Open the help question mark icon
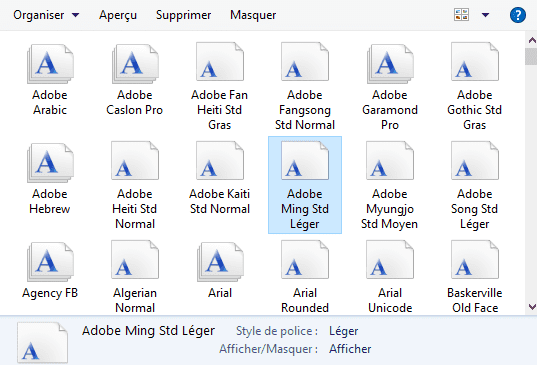Screen dimensions: 537x365 tap(517, 15)
